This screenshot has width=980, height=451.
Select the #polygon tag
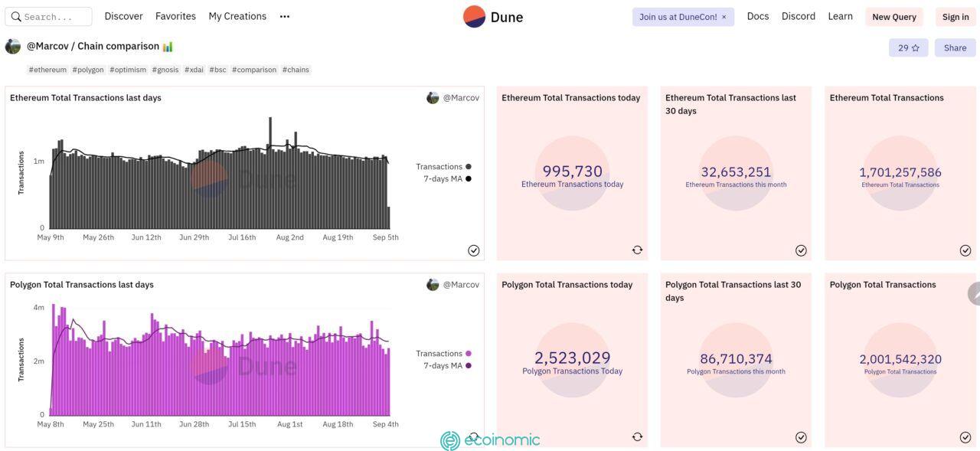point(88,70)
